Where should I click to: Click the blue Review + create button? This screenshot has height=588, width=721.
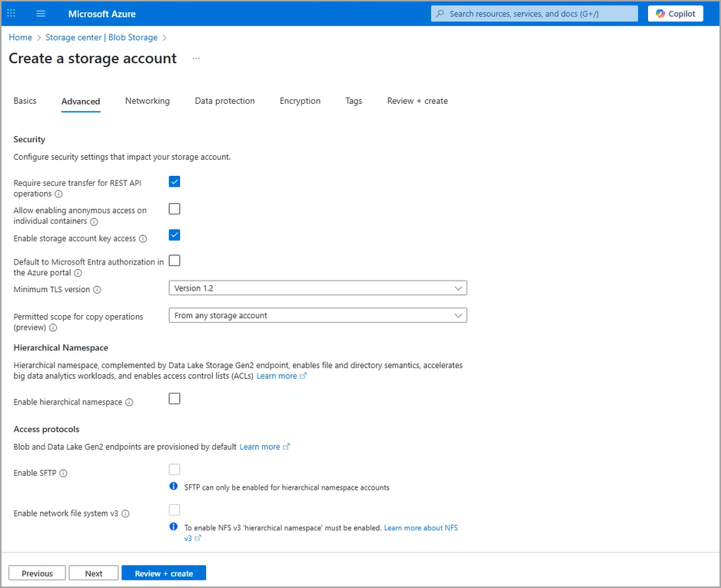pos(164,573)
